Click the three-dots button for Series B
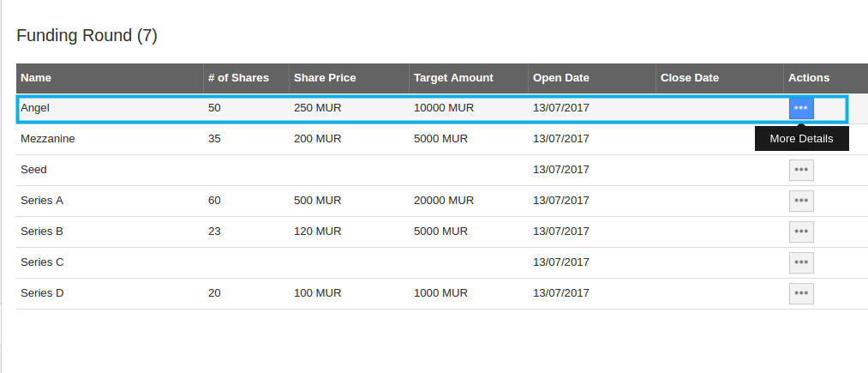Image resolution: width=868 pixels, height=373 pixels. tap(801, 232)
